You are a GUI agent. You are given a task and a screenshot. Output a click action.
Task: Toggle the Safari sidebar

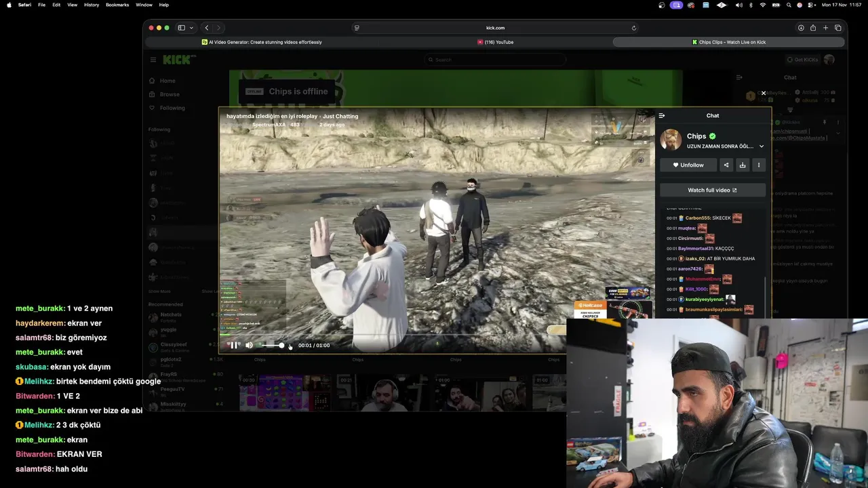(x=182, y=28)
